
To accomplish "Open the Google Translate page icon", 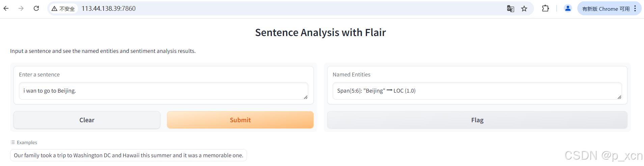I will coord(510,9).
